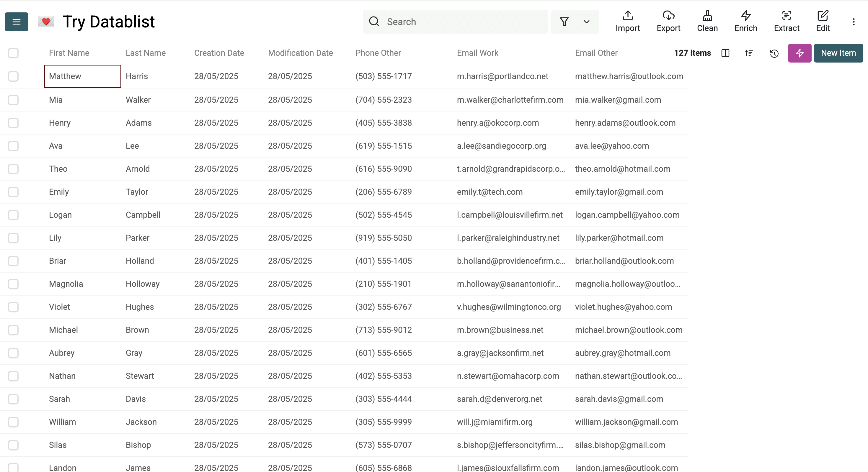
Task: Open the overflow three-dot menu
Action: [x=854, y=22]
